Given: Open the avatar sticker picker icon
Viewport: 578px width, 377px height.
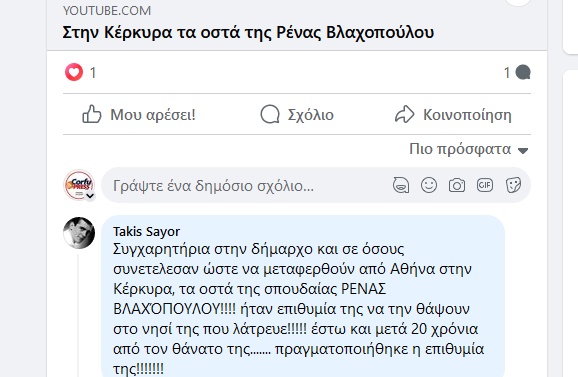Looking at the screenshot, I should tap(401, 185).
